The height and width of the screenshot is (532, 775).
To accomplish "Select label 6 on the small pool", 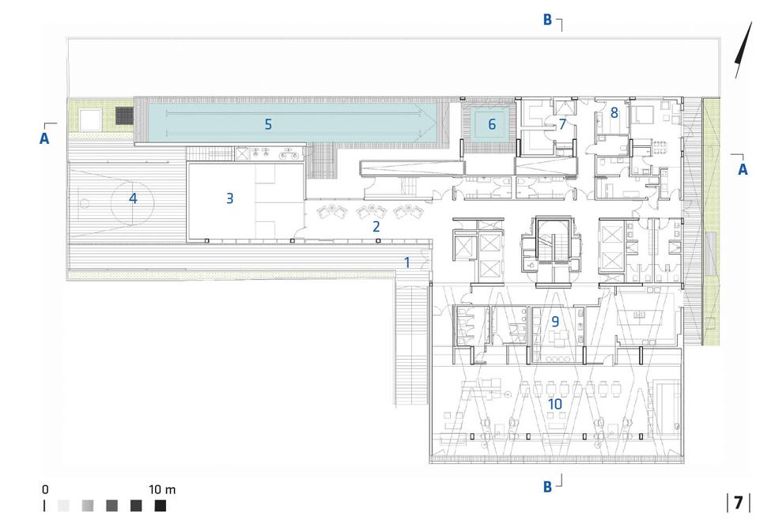I will pos(491,124).
